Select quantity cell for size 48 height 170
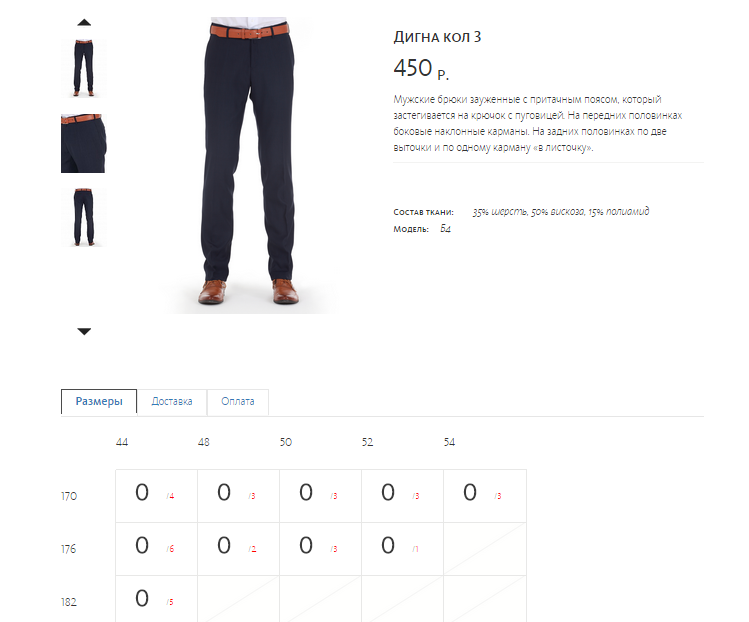This screenshot has height=622, width=749. [238, 496]
